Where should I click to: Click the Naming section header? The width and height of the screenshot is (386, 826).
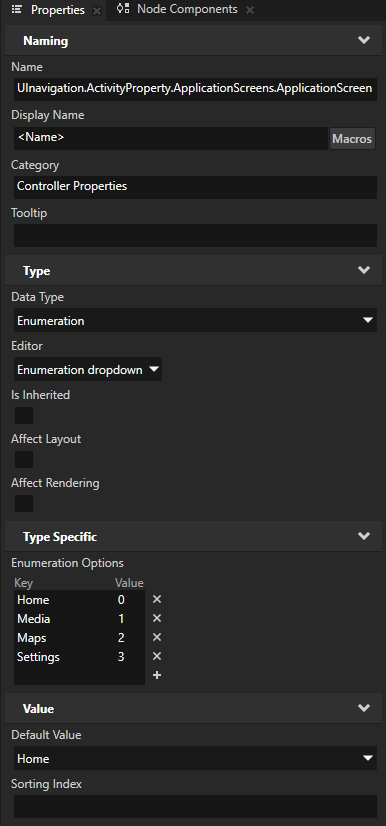[x=193, y=41]
